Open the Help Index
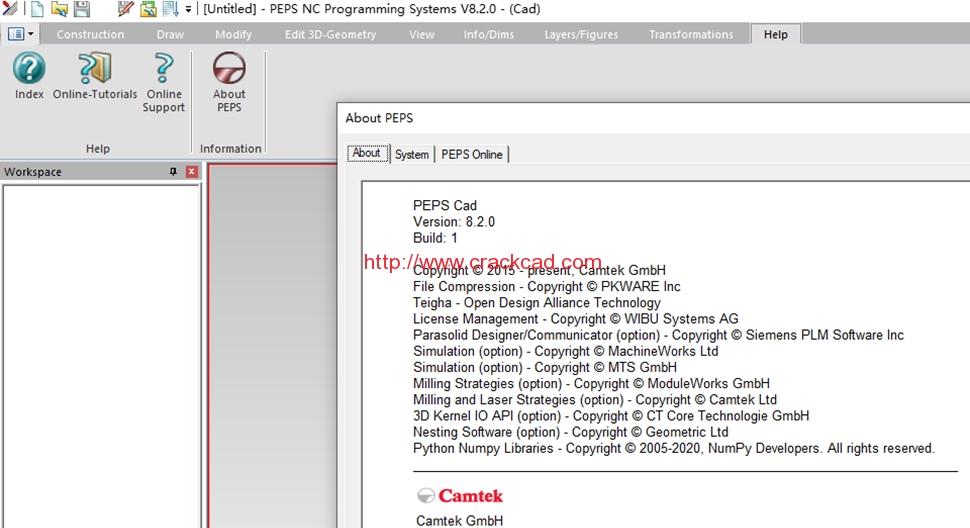Screen dimensions: 970x528 point(29,75)
